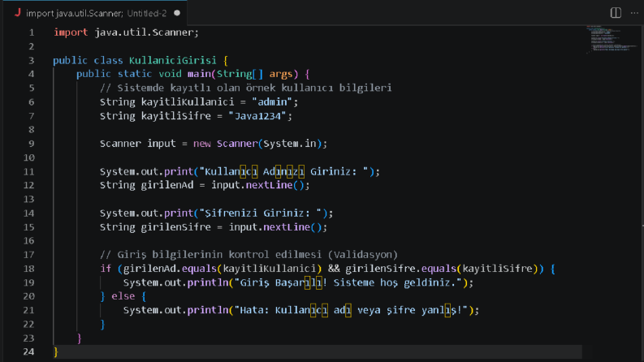644x362 pixels.
Task: Click the "else" keyword on line 20
Action: pos(123,296)
